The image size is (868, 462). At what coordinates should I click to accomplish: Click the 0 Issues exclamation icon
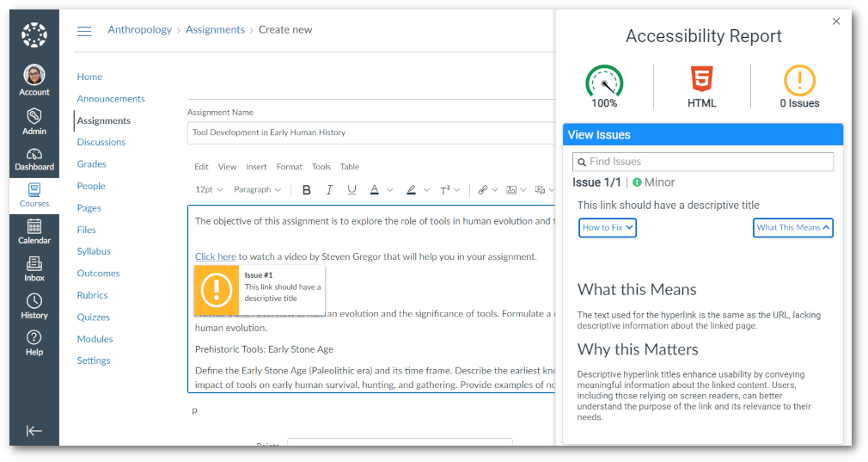pos(800,81)
